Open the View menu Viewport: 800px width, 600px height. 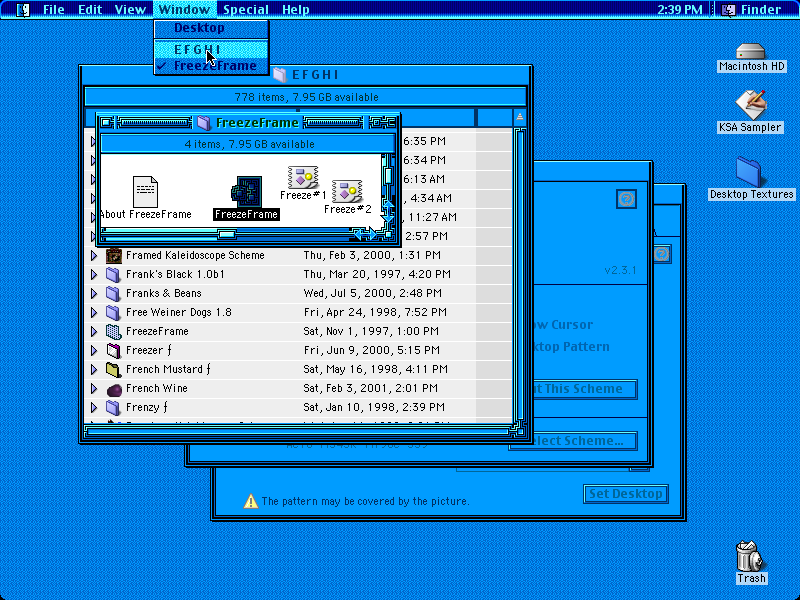[130, 9]
